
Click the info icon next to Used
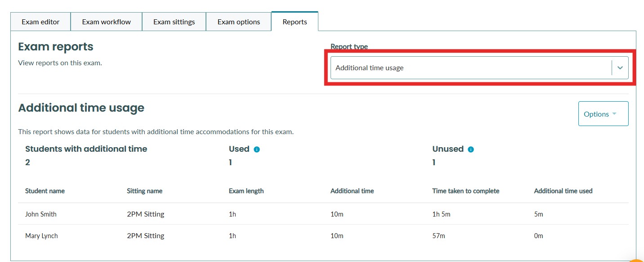pyautogui.click(x=257, y=149)
